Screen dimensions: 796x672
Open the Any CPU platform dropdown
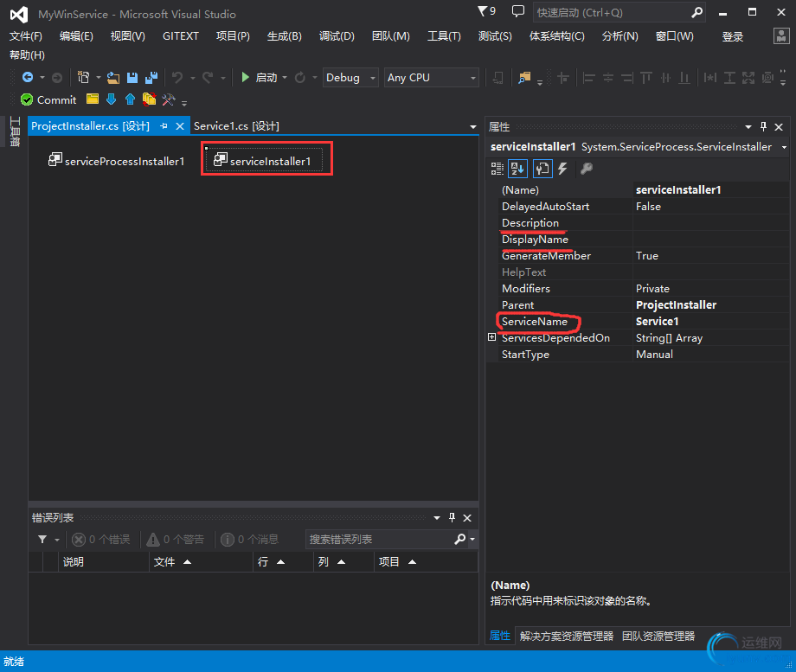pos(432,78)
